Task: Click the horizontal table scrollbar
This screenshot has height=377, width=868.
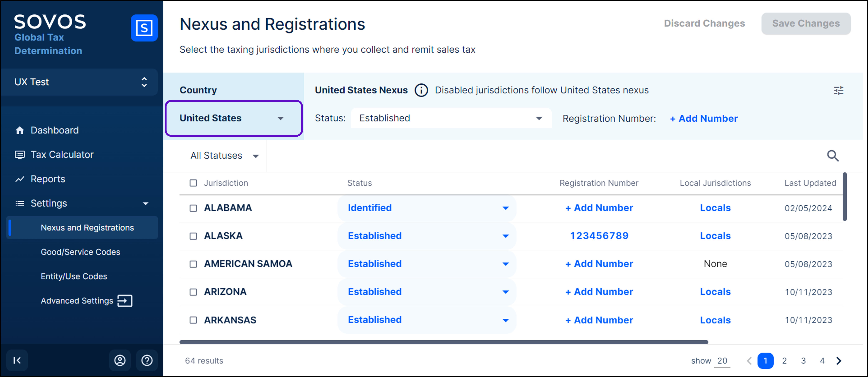Action: pos(443,342)
